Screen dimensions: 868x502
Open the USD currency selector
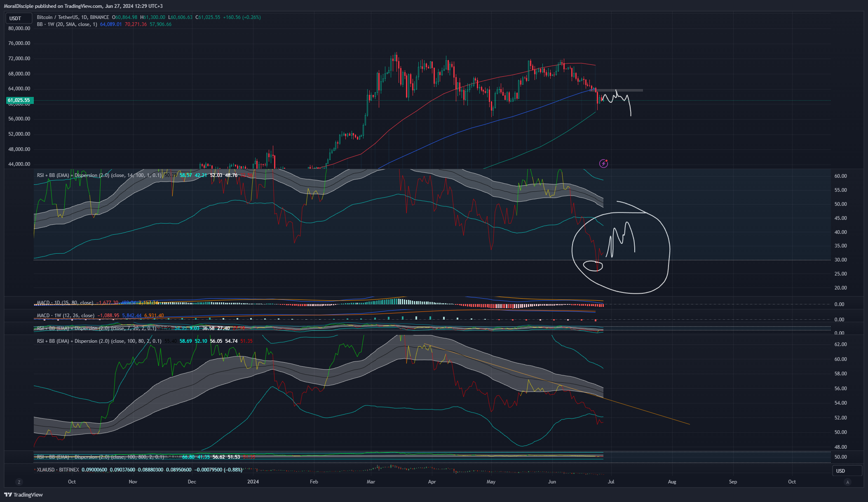pos(847,471)
